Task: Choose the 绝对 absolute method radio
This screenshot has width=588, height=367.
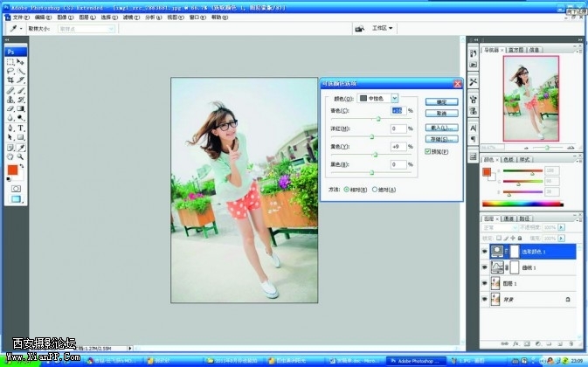Action: [x=375, y=190]
